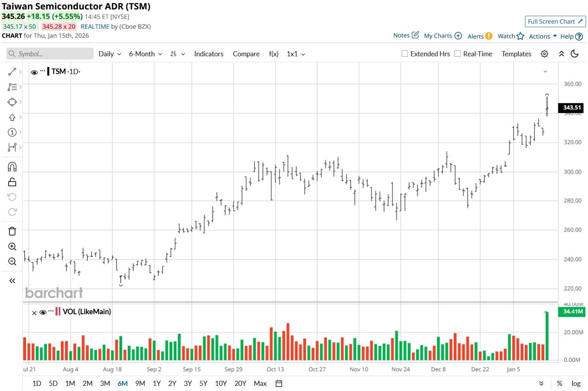
Task: Star TSM in the Watch list
Action: tap(520, 36)
